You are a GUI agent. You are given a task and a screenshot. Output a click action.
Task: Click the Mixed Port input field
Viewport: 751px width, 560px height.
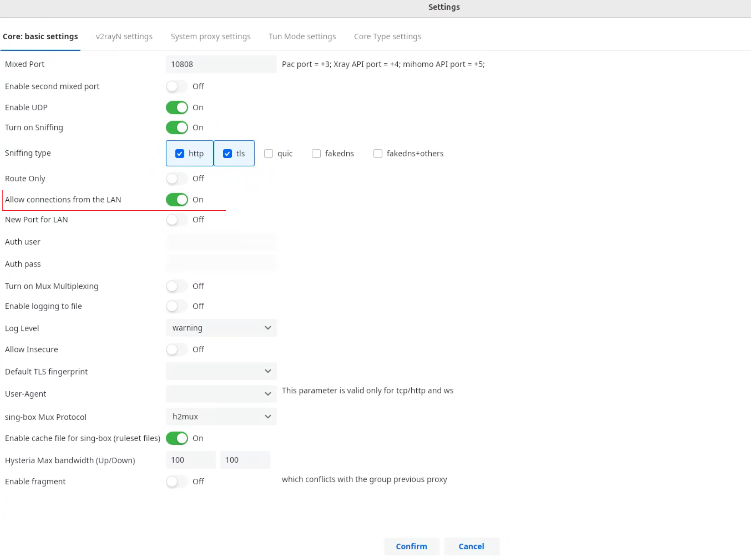click(x=221, y=64)
